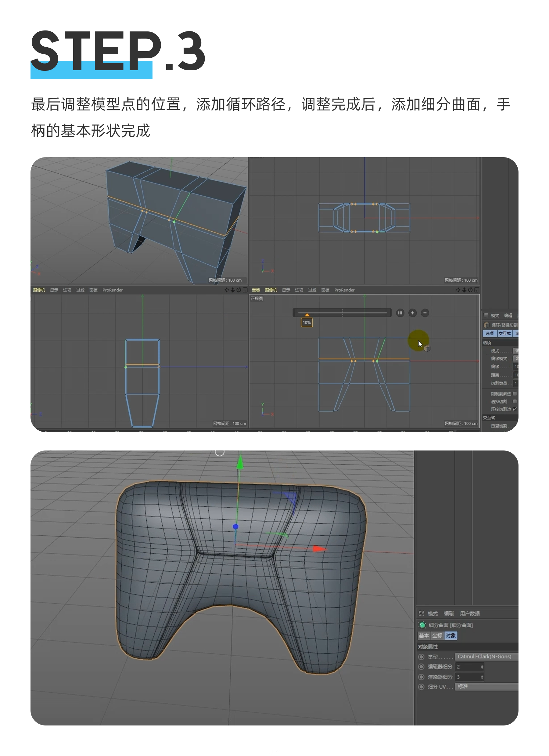Image resolution: width=549 pixels, height=756 pixels.
Task: Click the equal-spacing bars button beside the slider
Action: coord(400,313)
